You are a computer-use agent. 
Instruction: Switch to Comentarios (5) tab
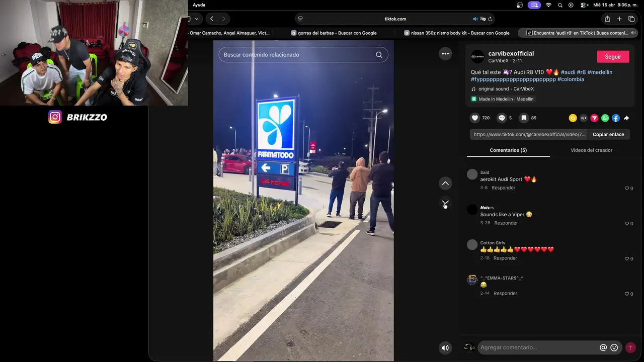[508, 150]
